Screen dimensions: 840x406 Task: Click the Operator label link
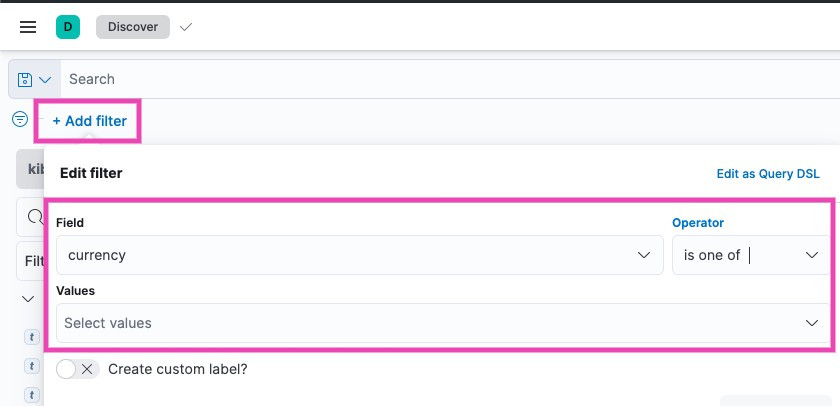click(698, 223)
